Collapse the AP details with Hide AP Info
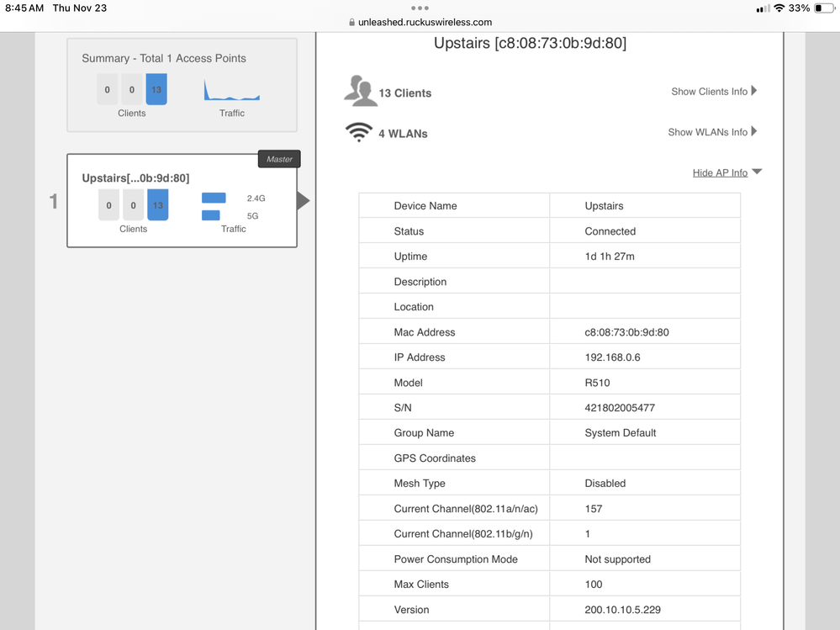840x630 pixels. tap(726, 172)
